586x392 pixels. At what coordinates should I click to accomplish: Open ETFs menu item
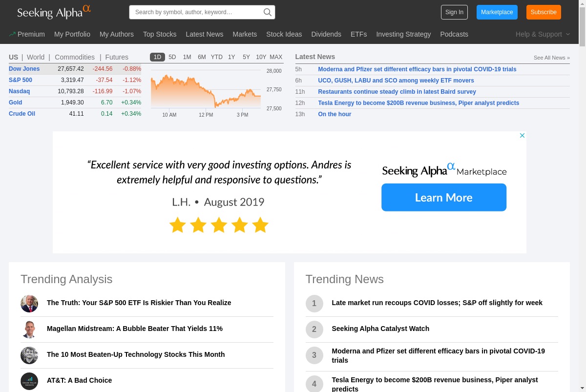(x=358, y=34)
